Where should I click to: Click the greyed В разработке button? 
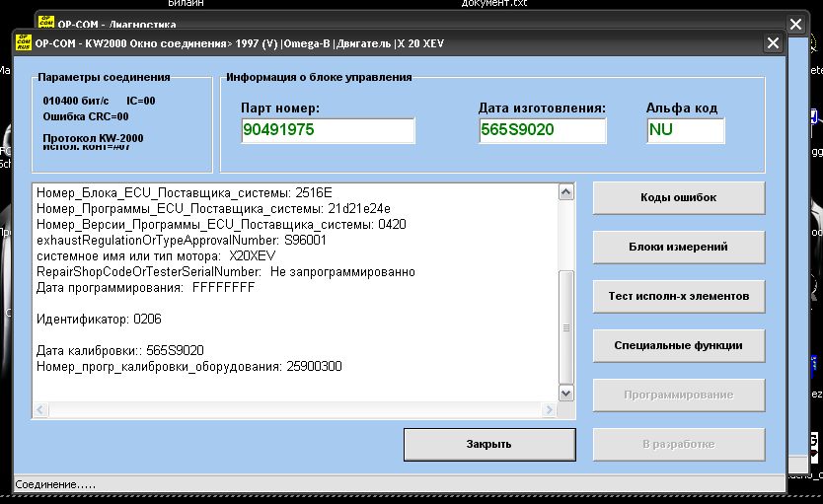point(679,444)
